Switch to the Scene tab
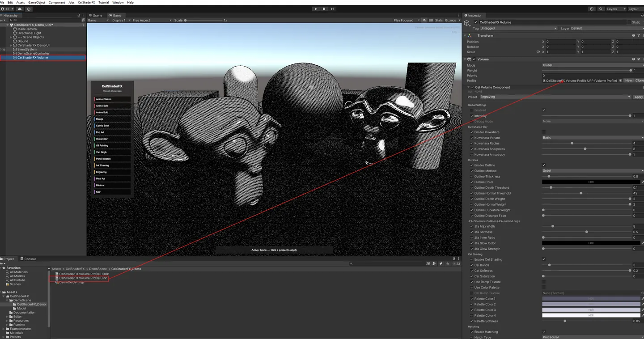 [96, 15]
